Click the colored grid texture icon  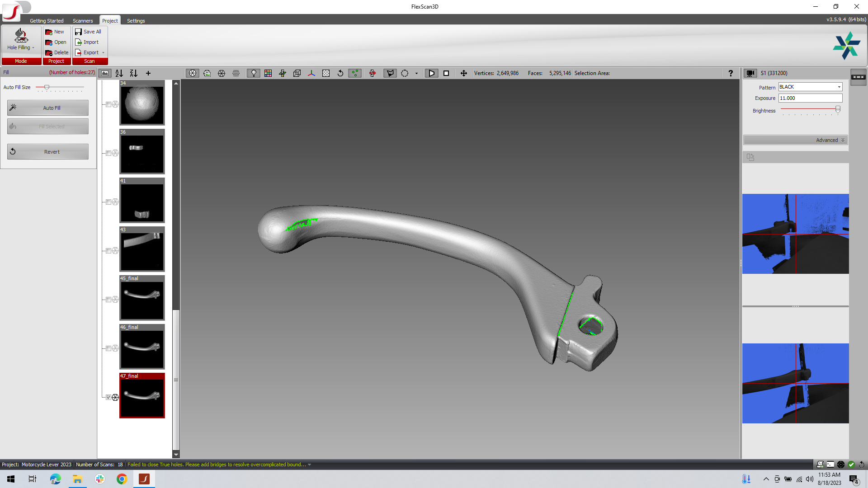click(x=268, y=73)
